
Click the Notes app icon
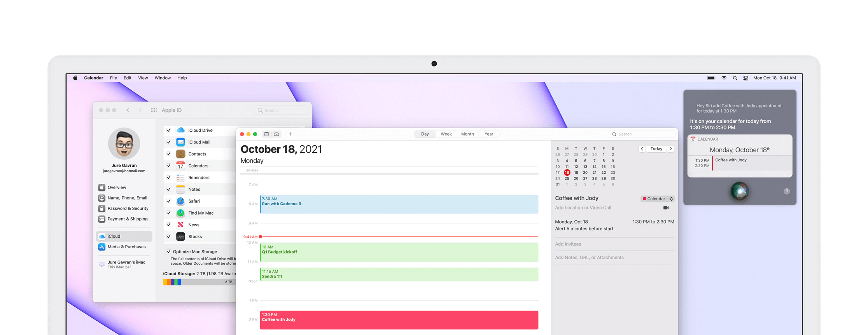tap(180, 189)
